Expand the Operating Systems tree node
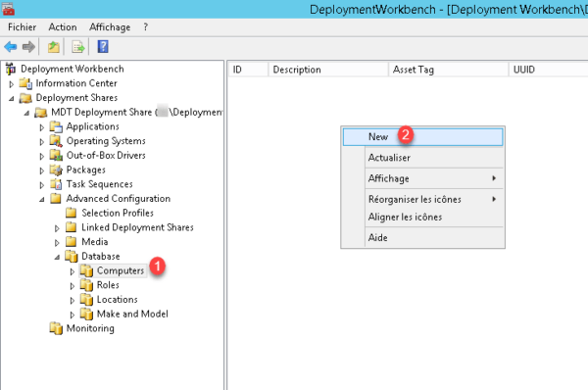Image resolution: width=588 pixels, height=390 pixels. click(x=42, y=142)
